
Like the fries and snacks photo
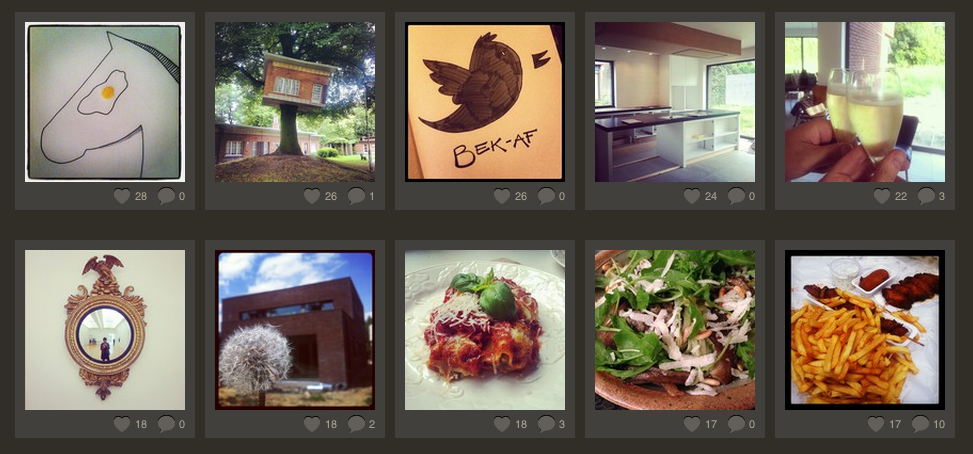coord(876,424)
